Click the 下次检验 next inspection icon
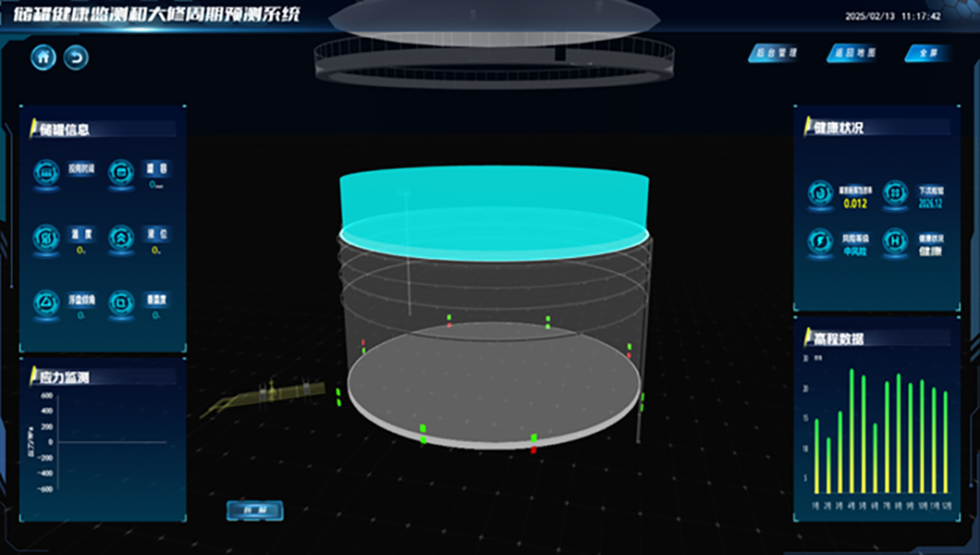This screenshot has height=555, width=980. 894,191
